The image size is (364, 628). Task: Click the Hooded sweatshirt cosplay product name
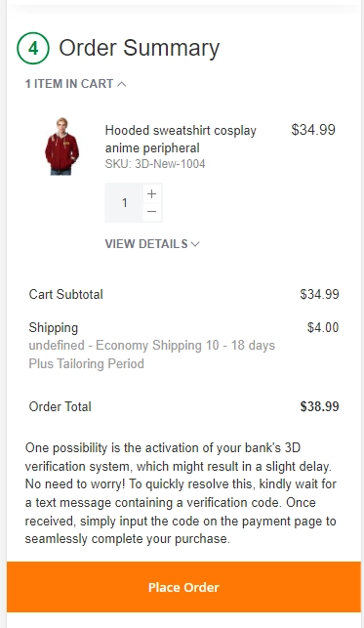point(181,139)
